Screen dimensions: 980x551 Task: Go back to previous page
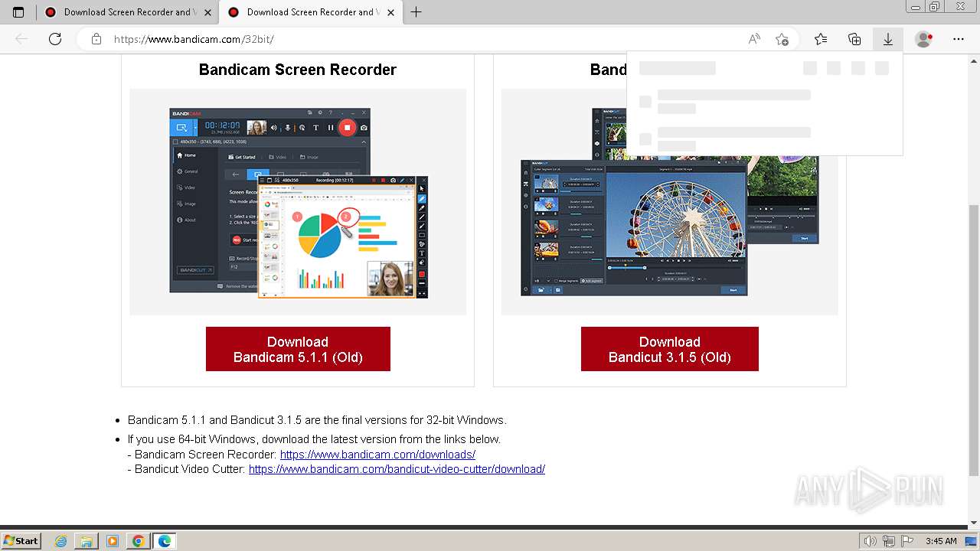click(21, 39)
